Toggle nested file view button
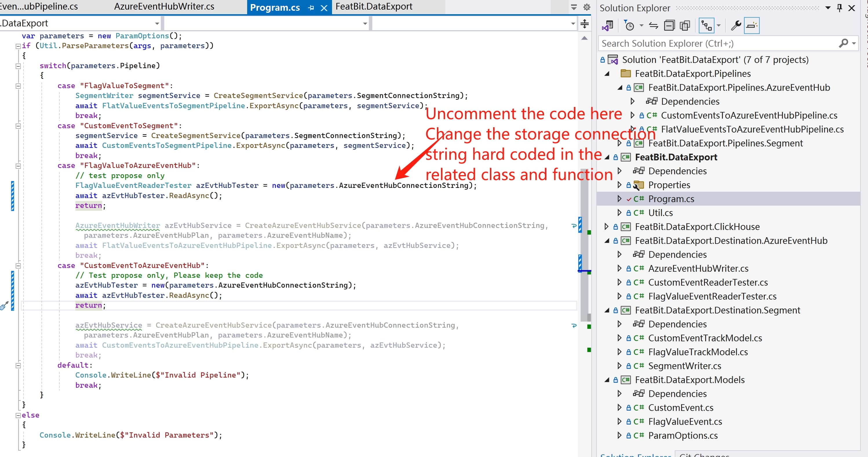This screenshot has width=868, height=457. (706, 26)
